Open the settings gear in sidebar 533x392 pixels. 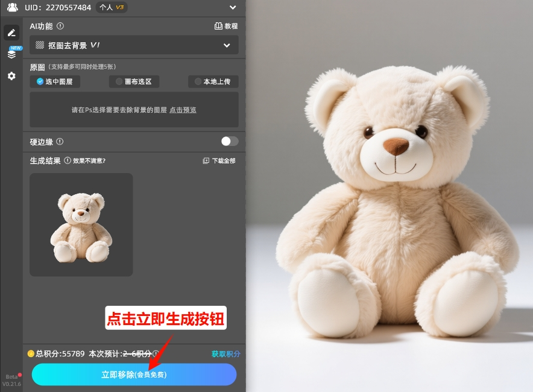11,76
